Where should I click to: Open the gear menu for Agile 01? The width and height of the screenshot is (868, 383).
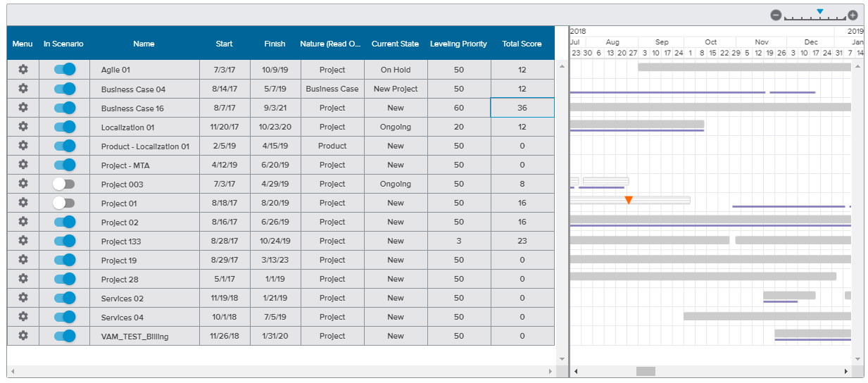click(23, 69)
